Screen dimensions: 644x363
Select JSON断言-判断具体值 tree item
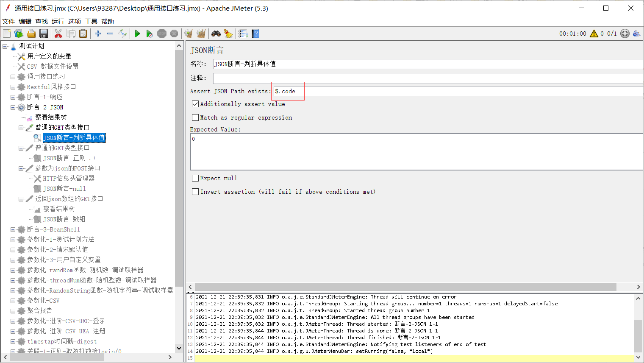click(74, 137)
